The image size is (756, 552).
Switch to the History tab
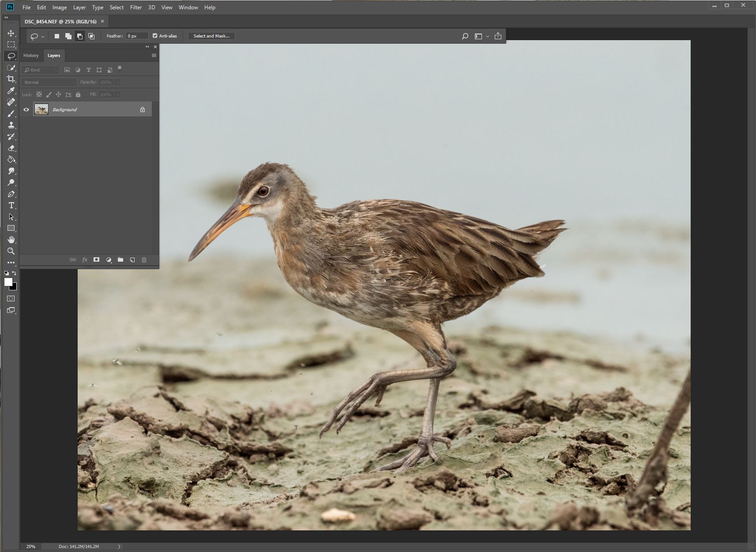(31, 56)
